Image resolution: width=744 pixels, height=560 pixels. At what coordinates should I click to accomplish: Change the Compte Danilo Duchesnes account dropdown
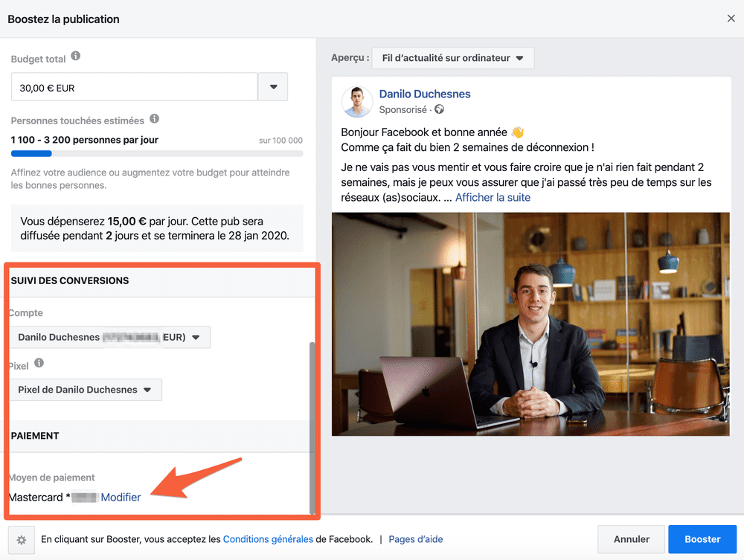(109, 337)
